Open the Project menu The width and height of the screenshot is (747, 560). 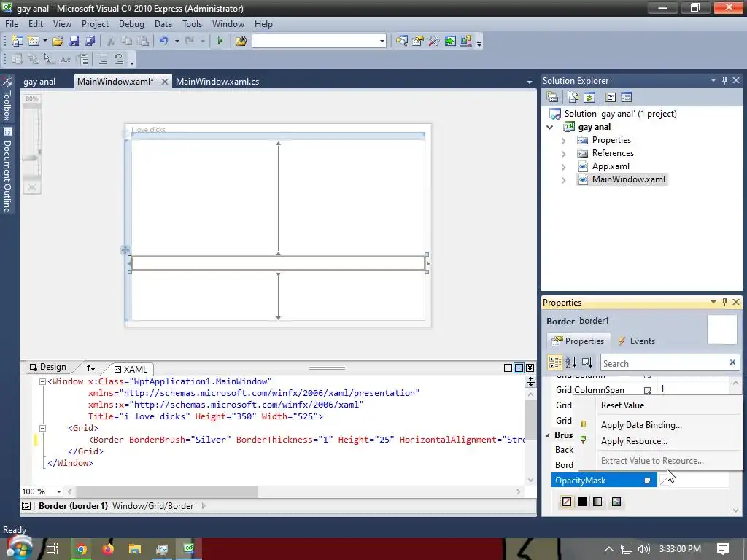(95, 24)
